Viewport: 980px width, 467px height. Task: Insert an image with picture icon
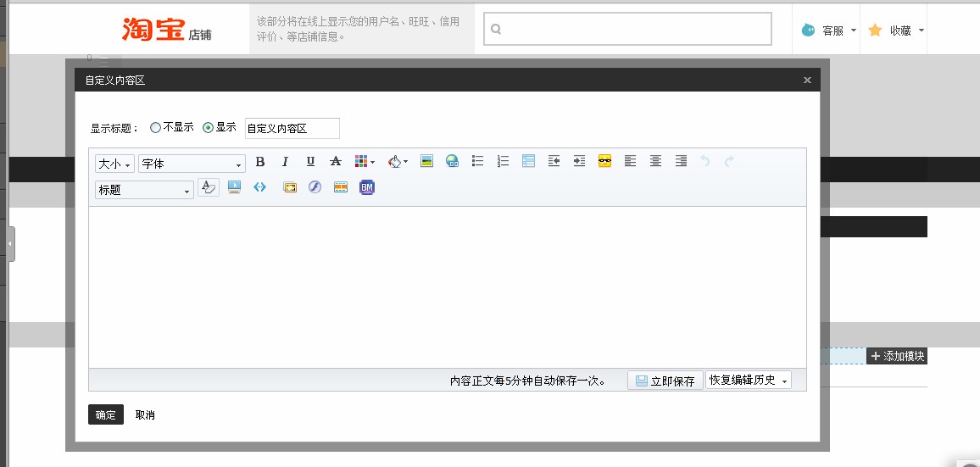pyautogui.click(x=427, y=161)
